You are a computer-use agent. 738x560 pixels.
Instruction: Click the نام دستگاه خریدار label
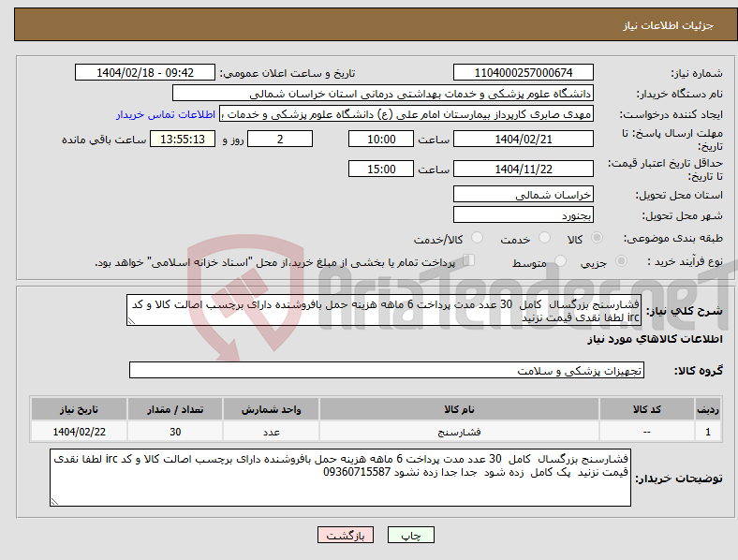(x=680, y=94)
